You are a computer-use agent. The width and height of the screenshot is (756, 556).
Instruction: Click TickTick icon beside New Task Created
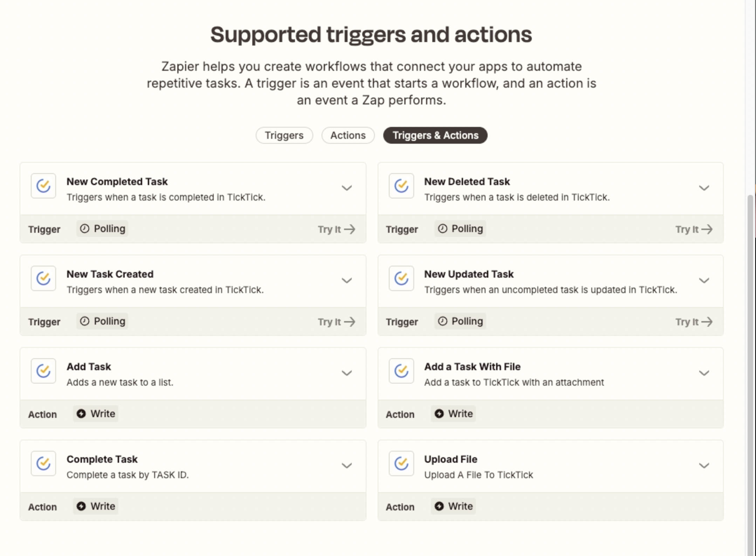click(43, 278)
